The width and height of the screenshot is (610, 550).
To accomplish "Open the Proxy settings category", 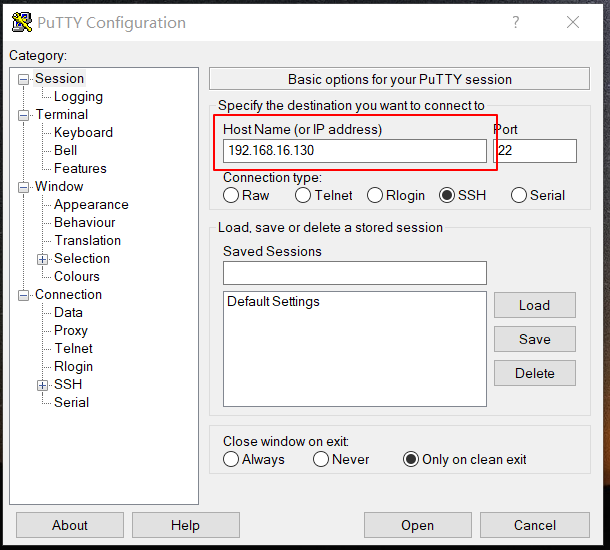I will [71, 330].
